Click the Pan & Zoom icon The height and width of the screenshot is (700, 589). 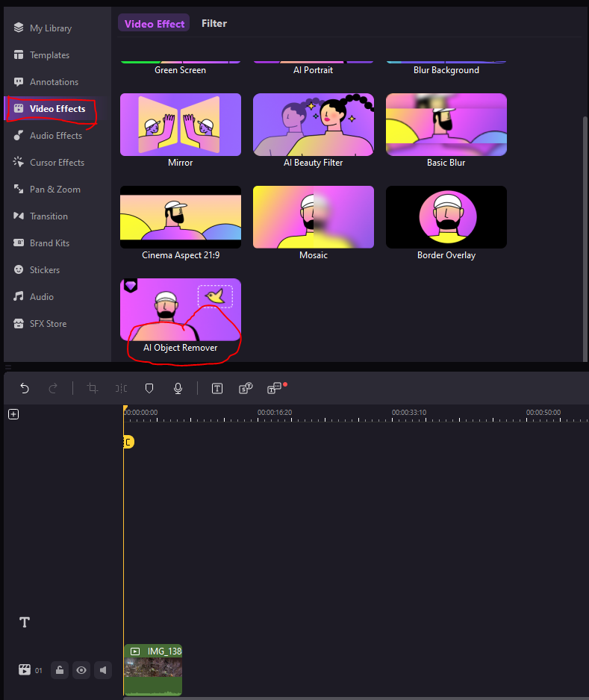click(x=19, y=189)
